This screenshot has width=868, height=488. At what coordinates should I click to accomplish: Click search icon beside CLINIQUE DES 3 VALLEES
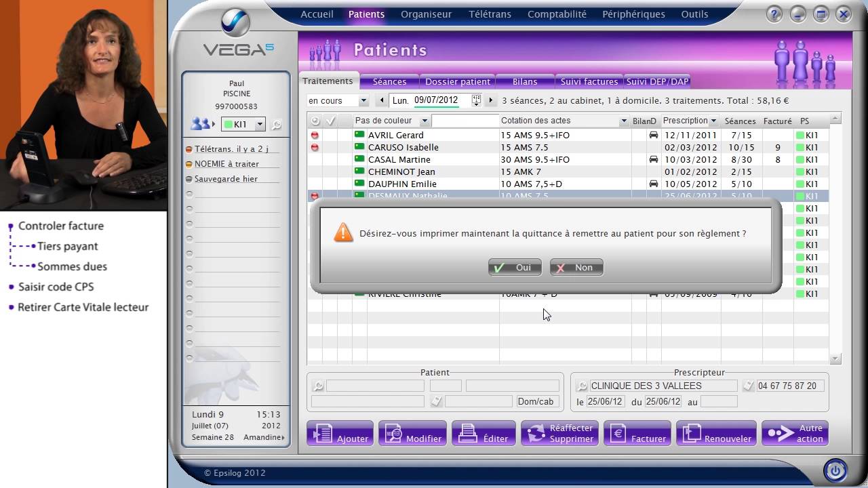(x=582, y=386)
